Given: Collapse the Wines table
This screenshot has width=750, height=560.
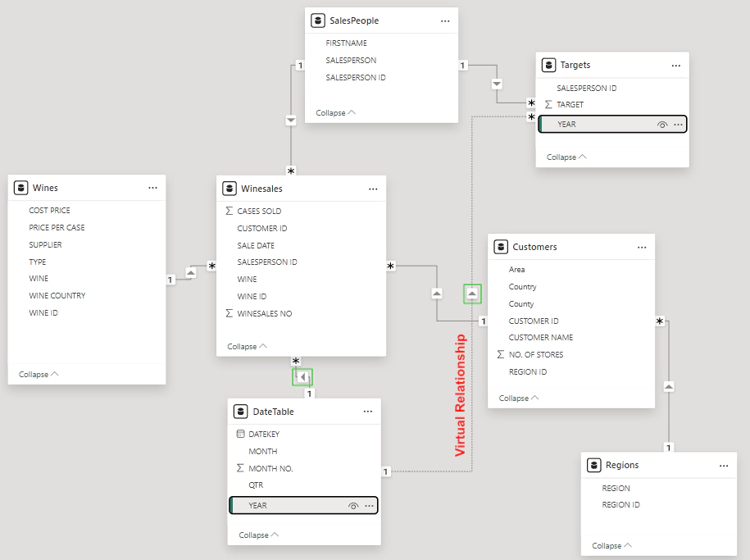Looking at the screenshot, I should pyautogui.click(x=37, y=374).
